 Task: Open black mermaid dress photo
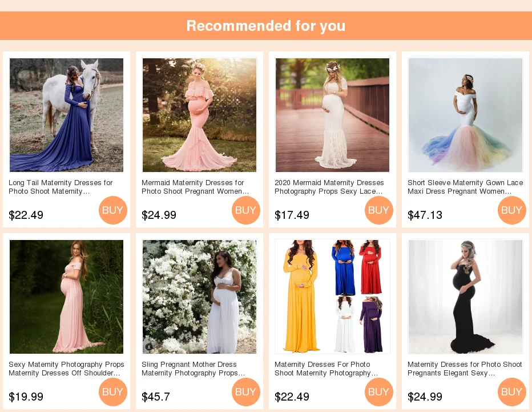[466, 297]
